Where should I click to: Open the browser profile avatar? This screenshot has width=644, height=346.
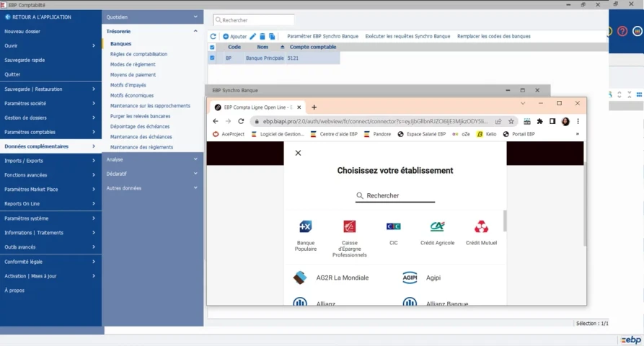565,122
